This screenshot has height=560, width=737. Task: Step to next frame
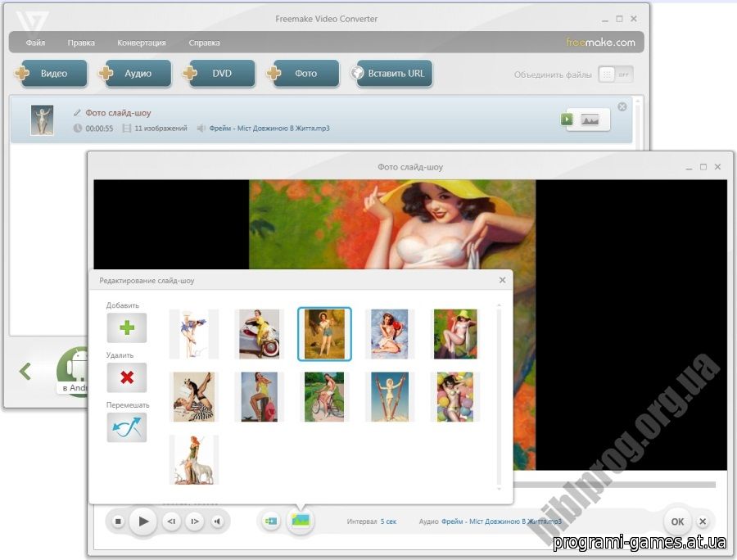coord(194,521)
